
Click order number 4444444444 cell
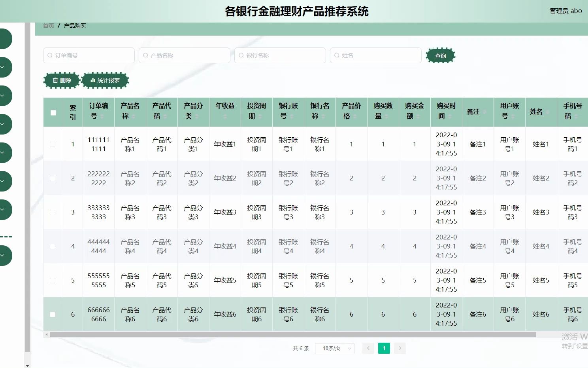coord(98,247)
